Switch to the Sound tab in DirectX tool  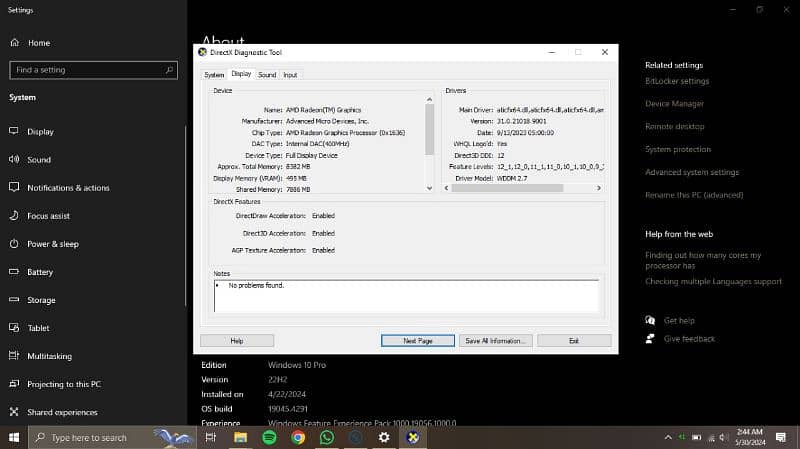(267, 75)
